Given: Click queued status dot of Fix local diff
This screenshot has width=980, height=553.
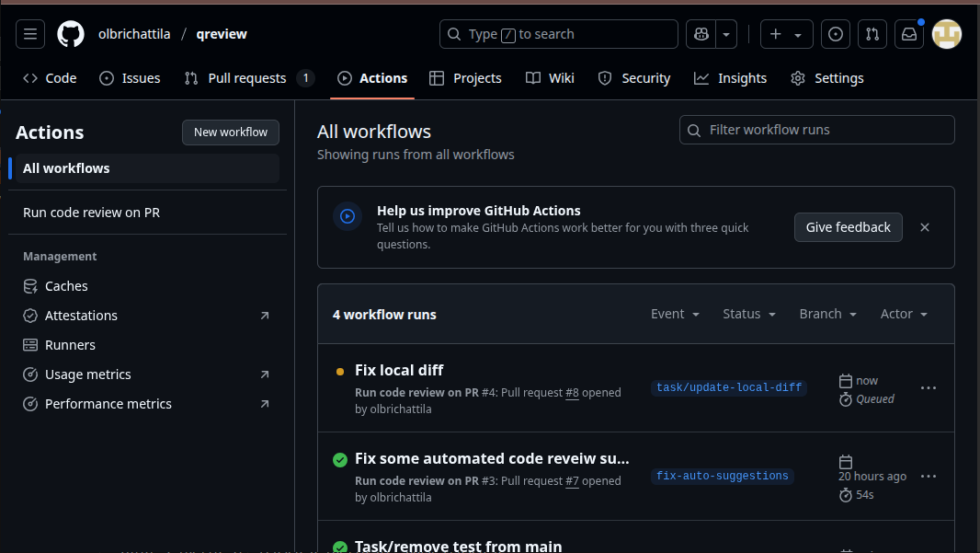Looking at the screenshot, I should pos(340,372).
